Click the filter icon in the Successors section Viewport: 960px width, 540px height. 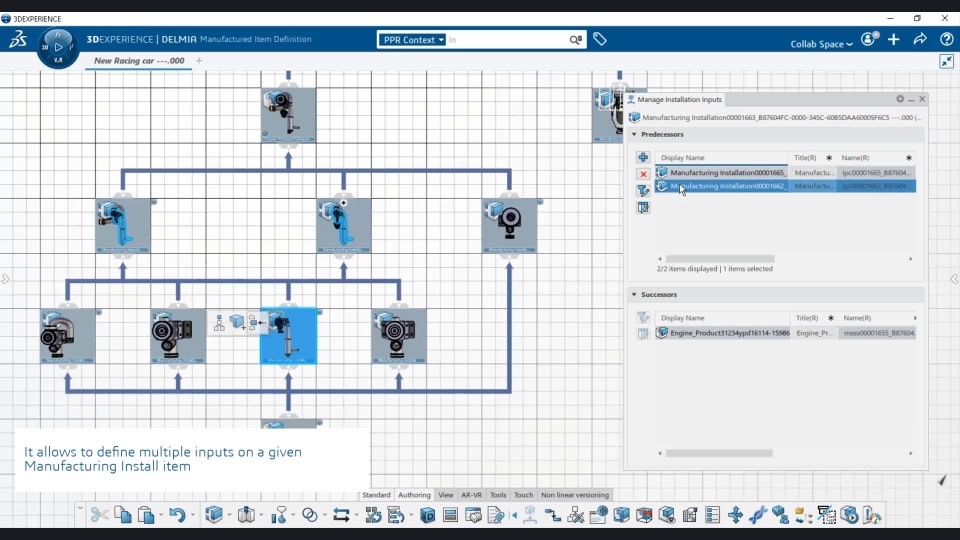coord(643,317)
